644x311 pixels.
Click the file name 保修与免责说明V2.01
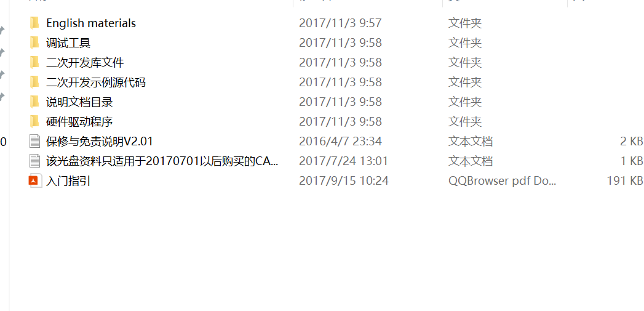[100, 142]
